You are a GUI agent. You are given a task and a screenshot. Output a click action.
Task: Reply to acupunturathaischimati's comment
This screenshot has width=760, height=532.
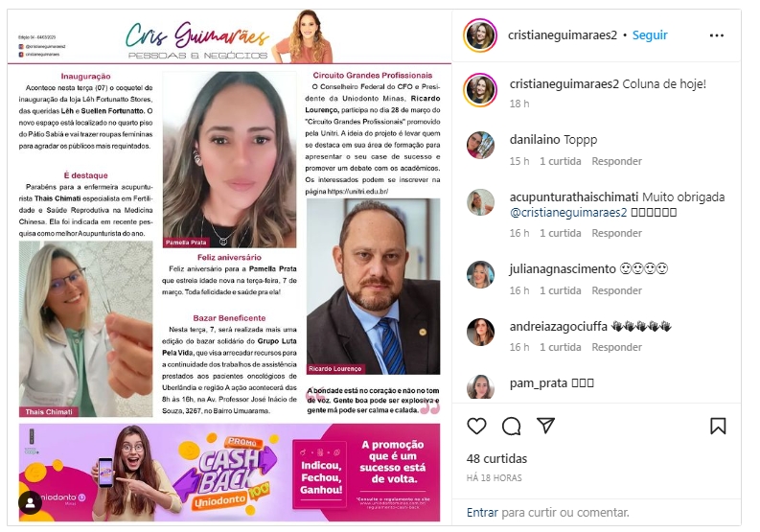616,233
